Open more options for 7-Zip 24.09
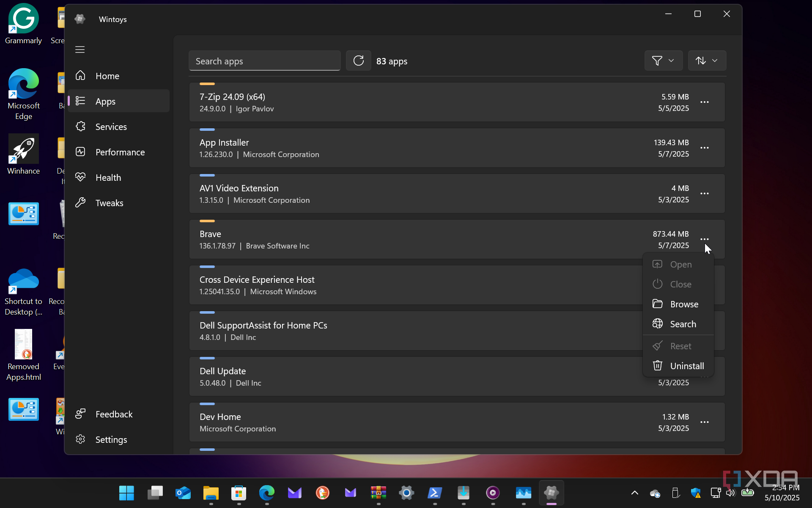Image resolution: width=812 pixels, height=508 pixels. pyautogui.click(x=705, y=102)
